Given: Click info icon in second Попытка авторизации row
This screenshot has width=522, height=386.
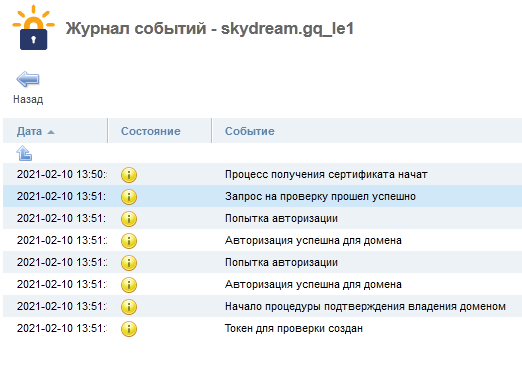Looking at the screenshot, I should click(129, 263).
